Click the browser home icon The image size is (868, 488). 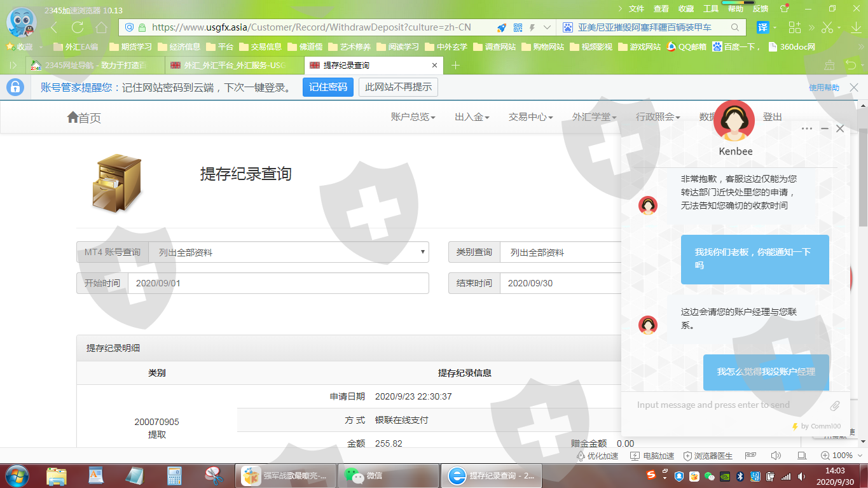(101, 27)
